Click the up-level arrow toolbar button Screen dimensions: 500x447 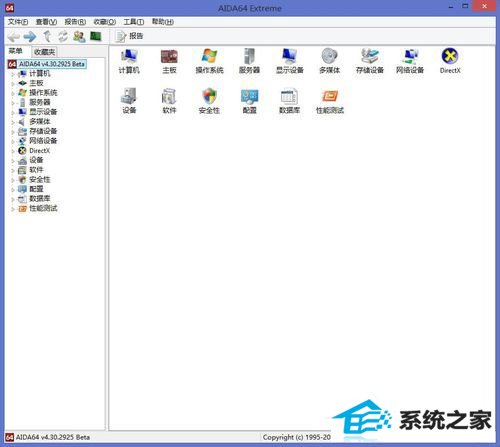47,36
